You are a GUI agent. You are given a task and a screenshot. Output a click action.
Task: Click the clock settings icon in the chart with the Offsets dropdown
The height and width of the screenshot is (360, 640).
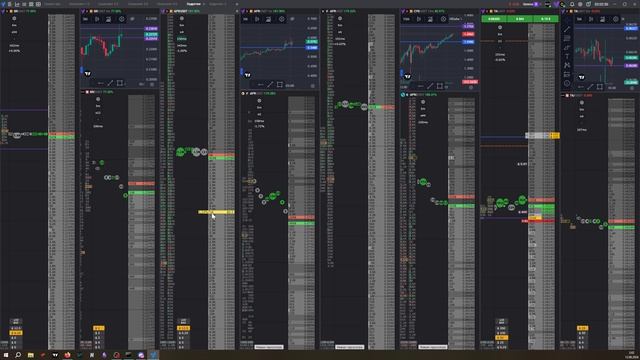(x=443, y=19)
